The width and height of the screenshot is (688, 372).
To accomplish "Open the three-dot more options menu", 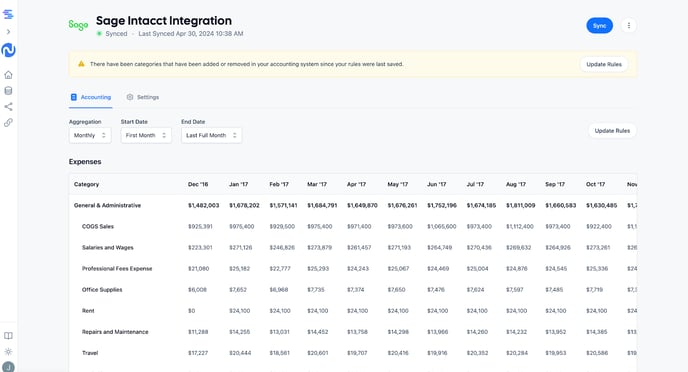I will (629, 25).
